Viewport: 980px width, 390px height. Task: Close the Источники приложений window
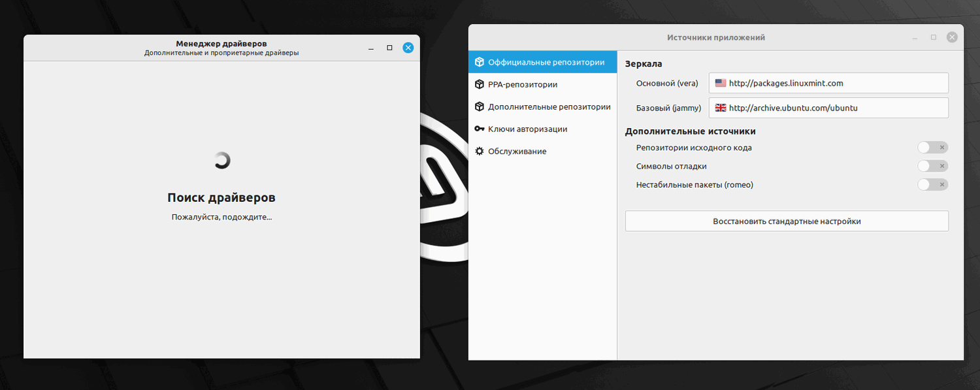coord(953,37)
